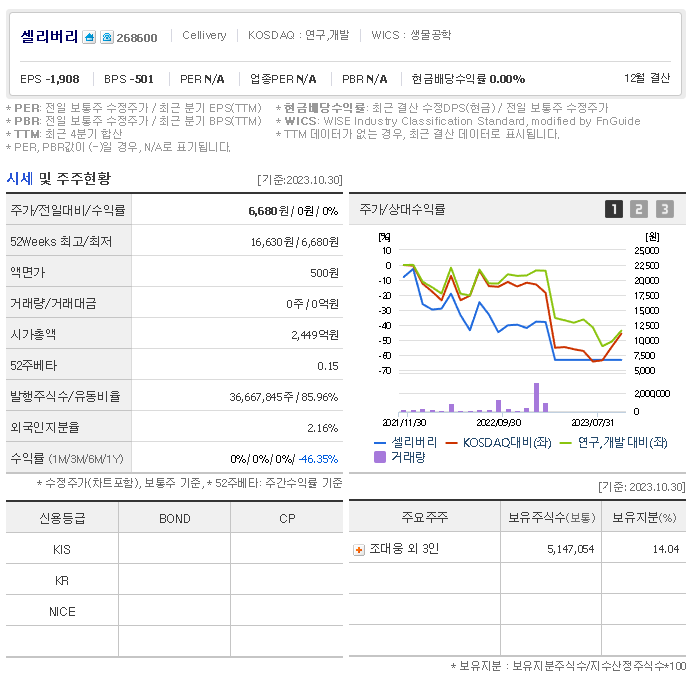Click the 거래량/거래대금 row label
Viewport: 695px width, 680px height.
point(53,304)
